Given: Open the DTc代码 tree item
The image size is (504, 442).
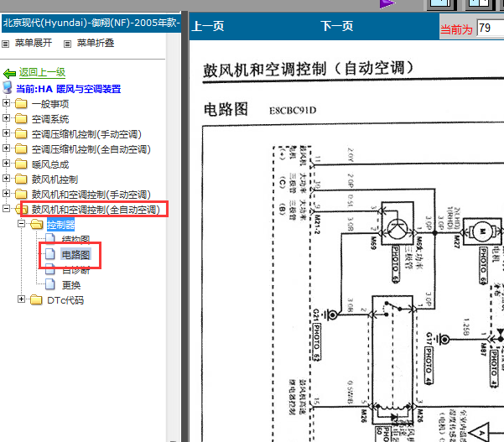Looking at the screenshot, I should coord(65,300).
